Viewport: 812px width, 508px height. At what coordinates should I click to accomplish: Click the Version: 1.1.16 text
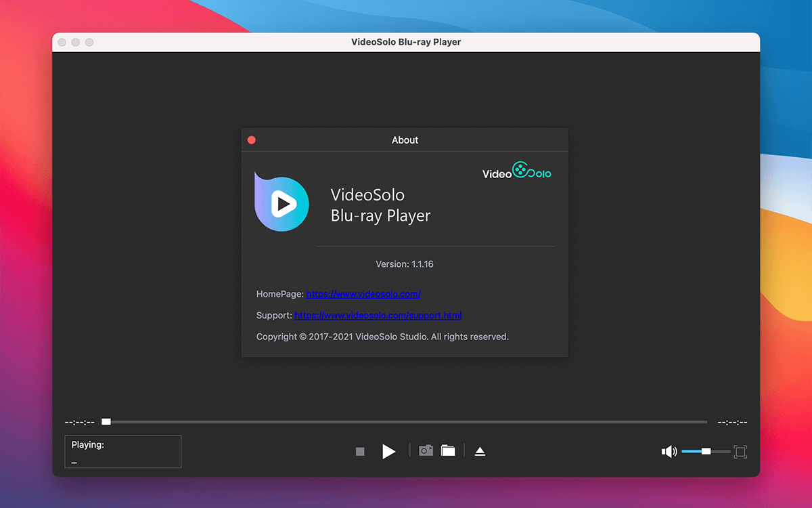tap(405, 264)
